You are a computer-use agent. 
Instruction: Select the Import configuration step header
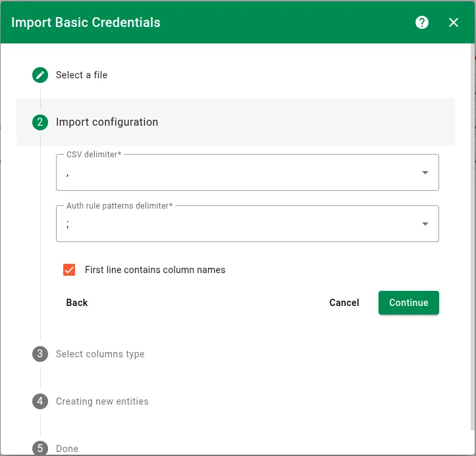tap(236, 122)
